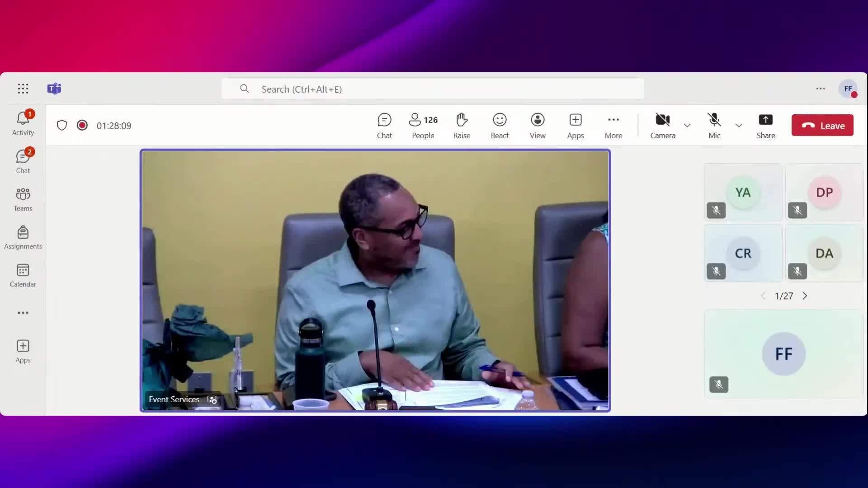
Task: Open Teams tab in left sidebar
Action: click(x=23, y=199)
